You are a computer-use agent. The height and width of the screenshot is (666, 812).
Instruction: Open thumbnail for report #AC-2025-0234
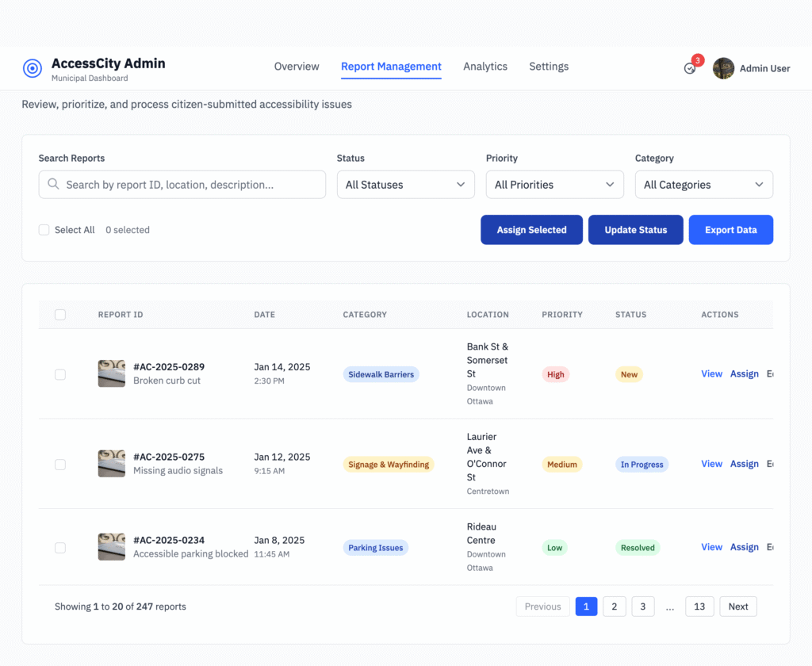111,547
